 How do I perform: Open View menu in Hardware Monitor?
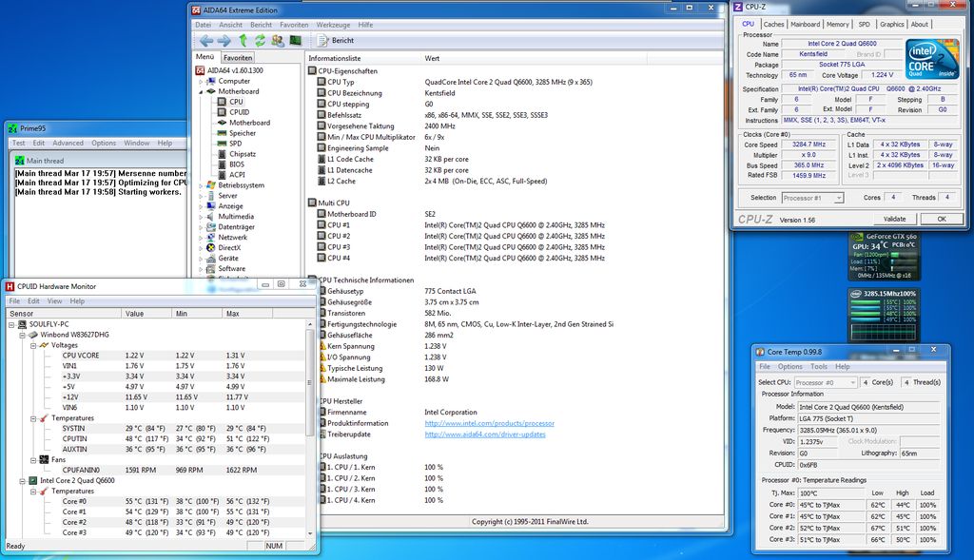[x=54, y=301]
